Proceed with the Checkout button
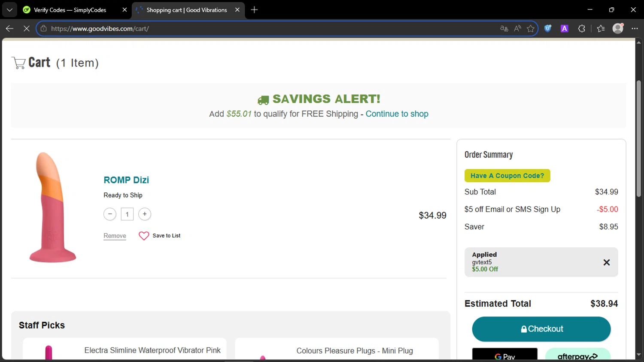The image size is (644, 362). coord(541,329)
